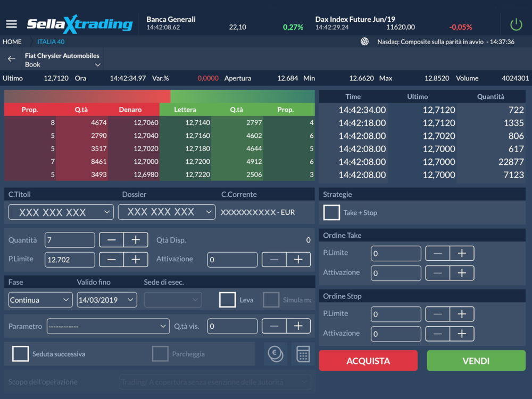Click the red bid pressure bar
Image resolution: width=532 pixels, height=399 pixels.
(87, 96)
